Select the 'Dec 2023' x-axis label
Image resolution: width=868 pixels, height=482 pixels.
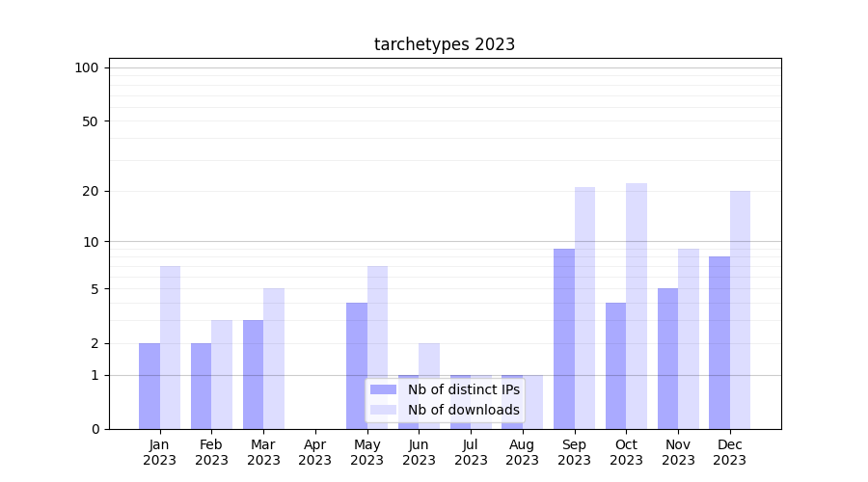729,452
